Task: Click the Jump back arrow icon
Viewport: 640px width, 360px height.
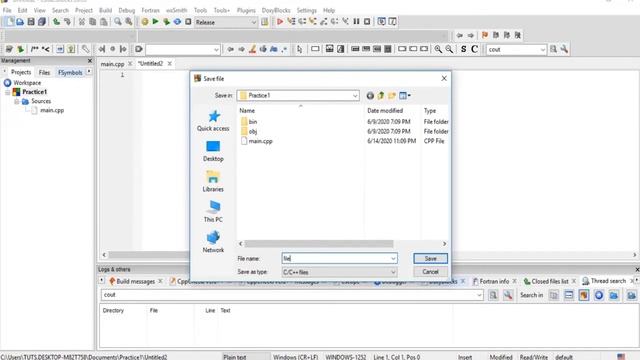Action: click(460, 36)
